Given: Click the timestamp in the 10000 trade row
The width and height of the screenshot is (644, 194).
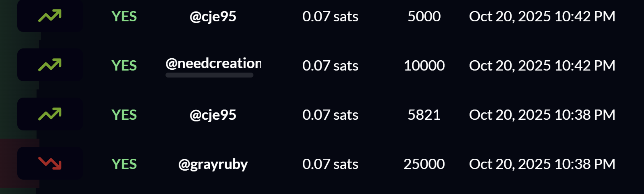Looking at the screenshot, I should click(x=542, y=66).
